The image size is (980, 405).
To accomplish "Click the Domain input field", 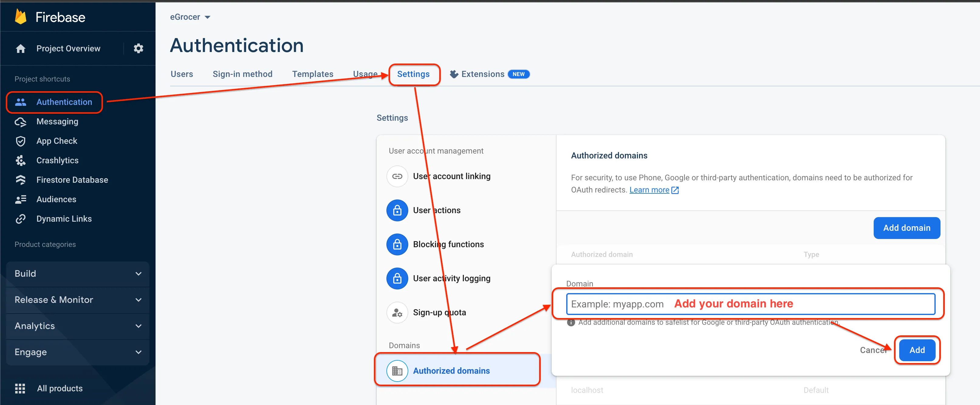I will coord(750,304).
